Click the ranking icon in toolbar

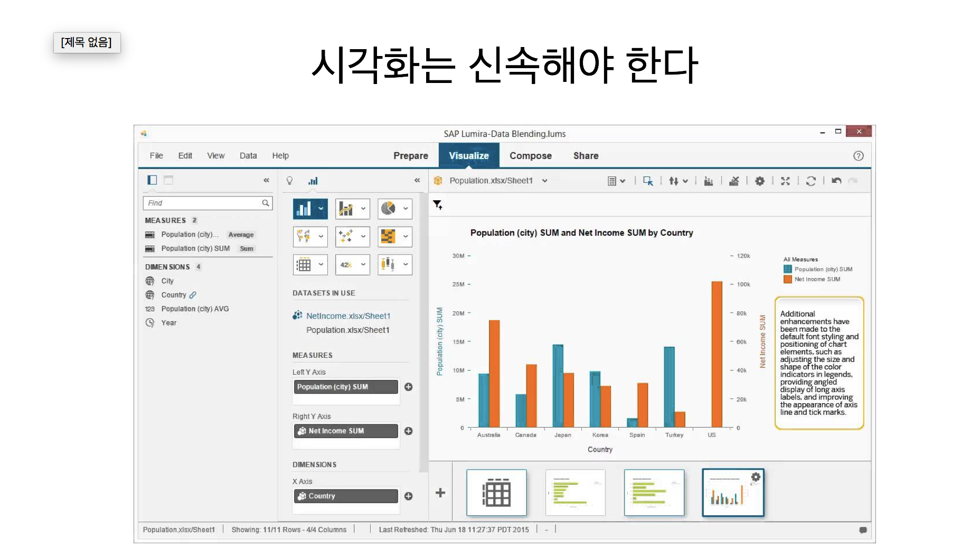point(709,181)
